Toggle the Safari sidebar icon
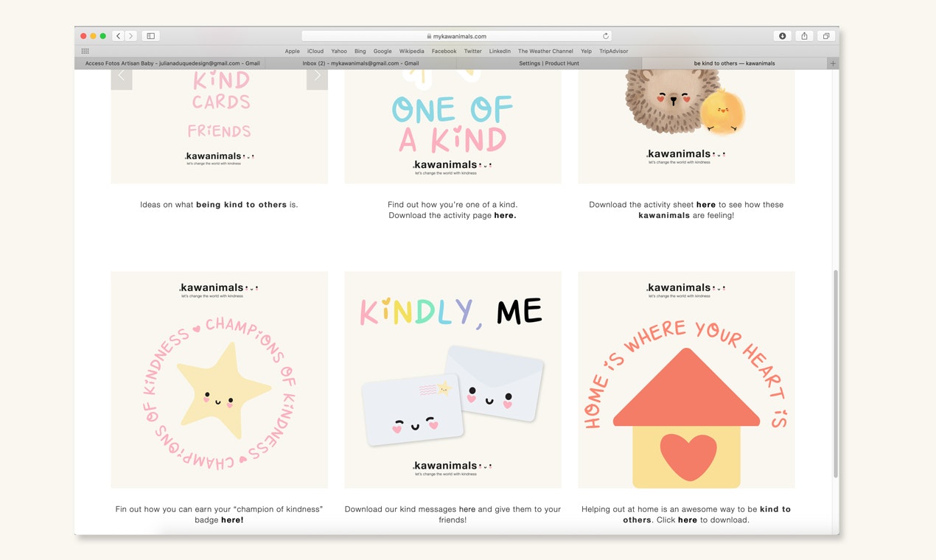Viewport: 936px width, 560px height. (150, 35)
